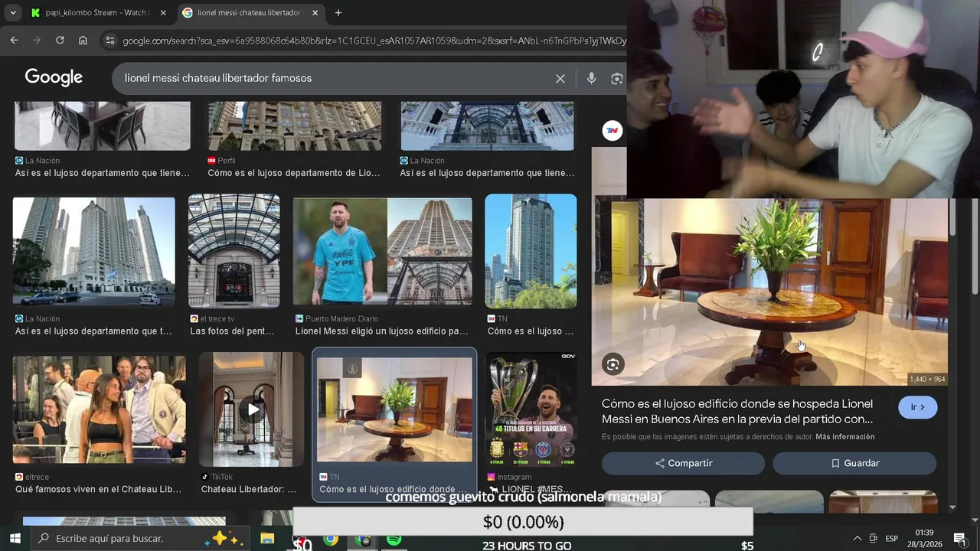Open the La Nación skyscraper towers thumbnail
Viewport: 980px width, 551px height.
93,252
